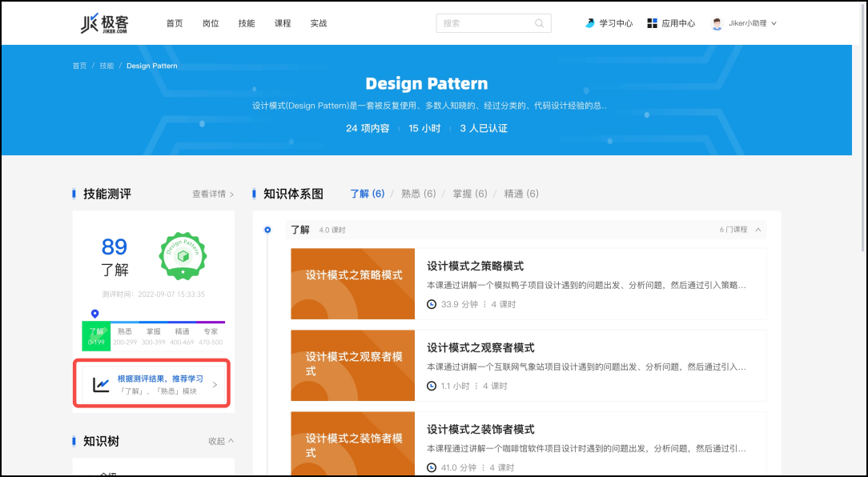The width and height of the screenshot is (868, 477).
Task: Click the clock icon beside 1.1 小时
Action: coord(432,386)
